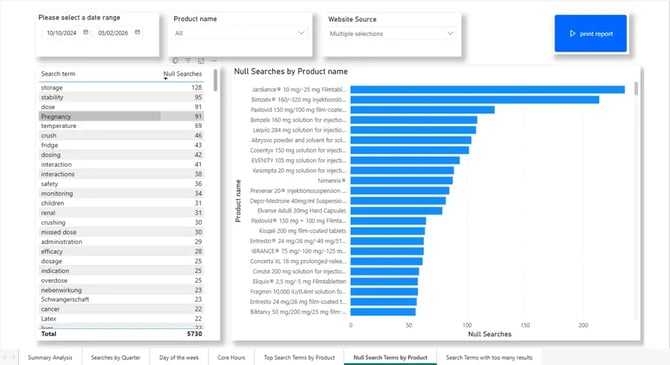Sort by the Search term column header
Viewport: 670px width, 365px height.
coord(58,74)
